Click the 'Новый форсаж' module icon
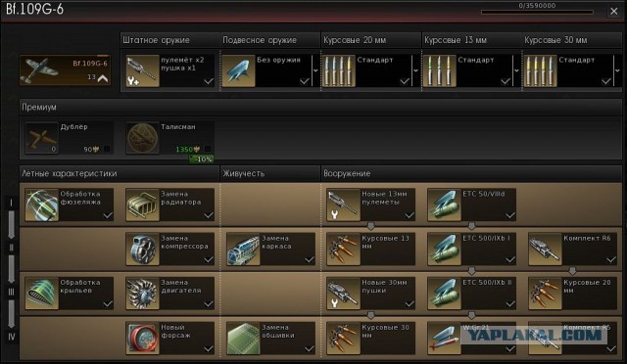The height and width of the screenshot is (364, 627). tap(143, 339)
